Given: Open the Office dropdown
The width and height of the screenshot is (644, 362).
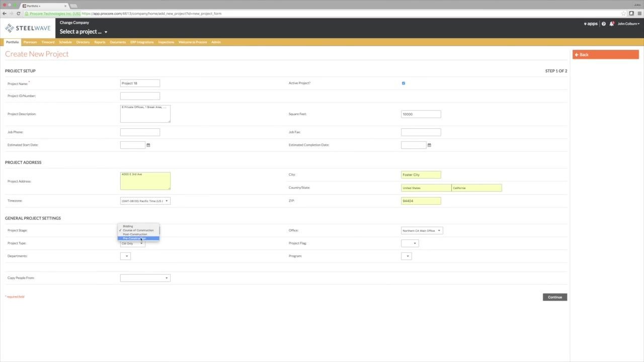Looking at the screenshot, I should [422, 231].
